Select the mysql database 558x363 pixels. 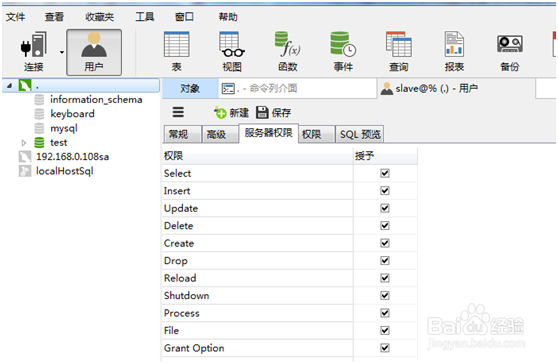[64, 128]
